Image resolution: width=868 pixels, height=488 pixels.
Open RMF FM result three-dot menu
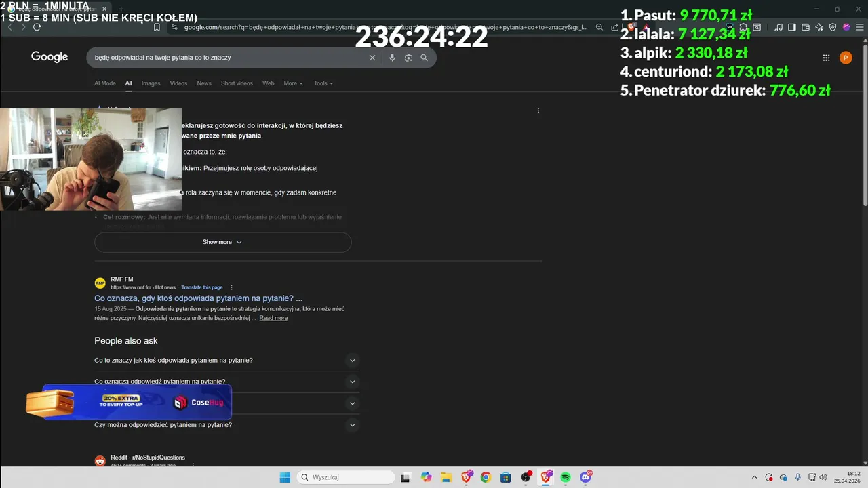coord(231,287)
